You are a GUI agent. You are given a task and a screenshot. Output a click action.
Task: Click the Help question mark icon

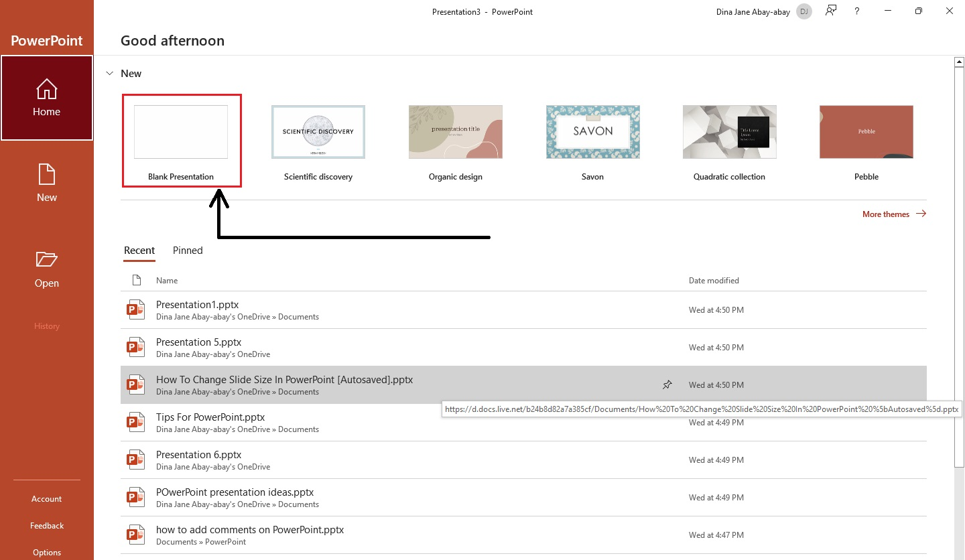pos(856,11)
